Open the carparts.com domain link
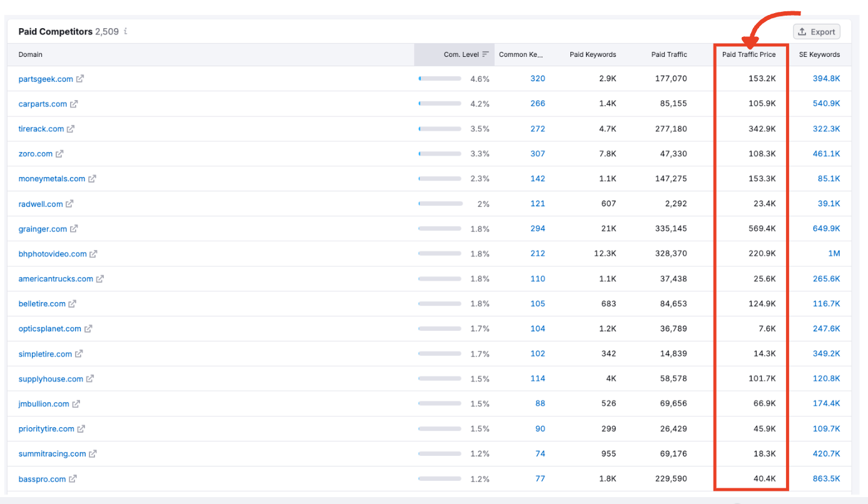 (x=41, y=104)
